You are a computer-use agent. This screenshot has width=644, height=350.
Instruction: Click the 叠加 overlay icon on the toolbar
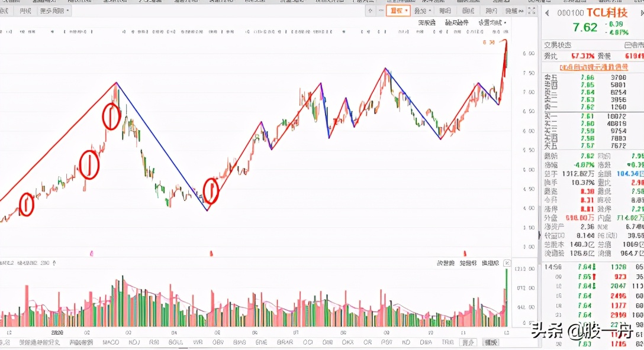420,11
